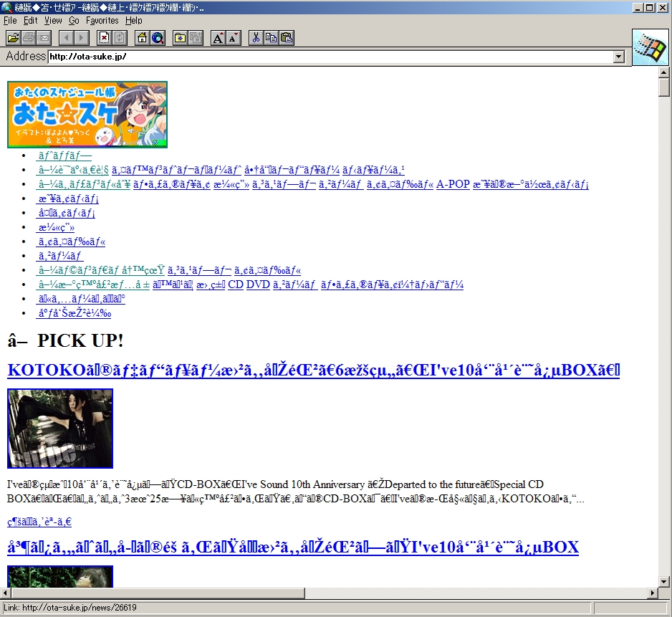Open the Help menu
672x617 pixels.
tap(134, 21)
